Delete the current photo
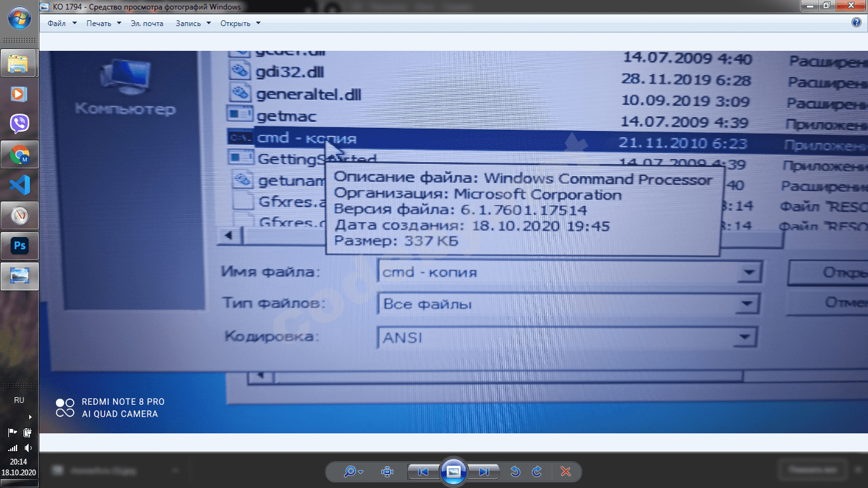The height and width of the screenshot is (488, 868). 565,471
